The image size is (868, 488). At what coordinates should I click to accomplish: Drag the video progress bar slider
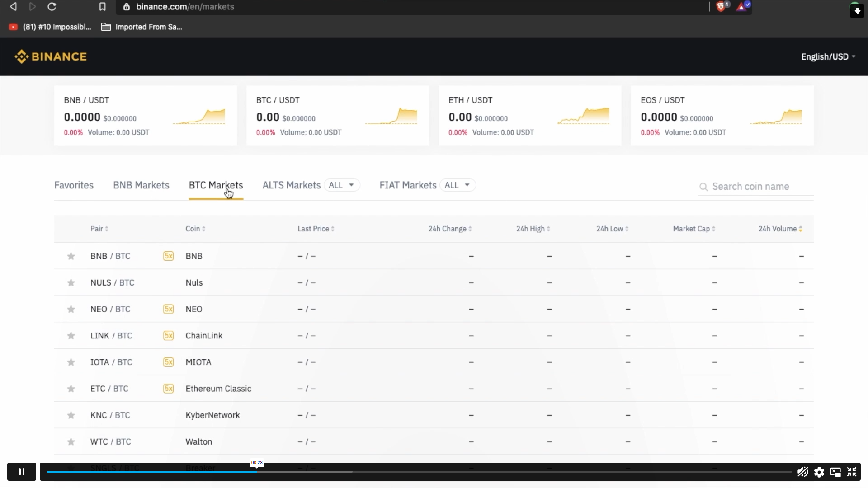click(256, 471)
